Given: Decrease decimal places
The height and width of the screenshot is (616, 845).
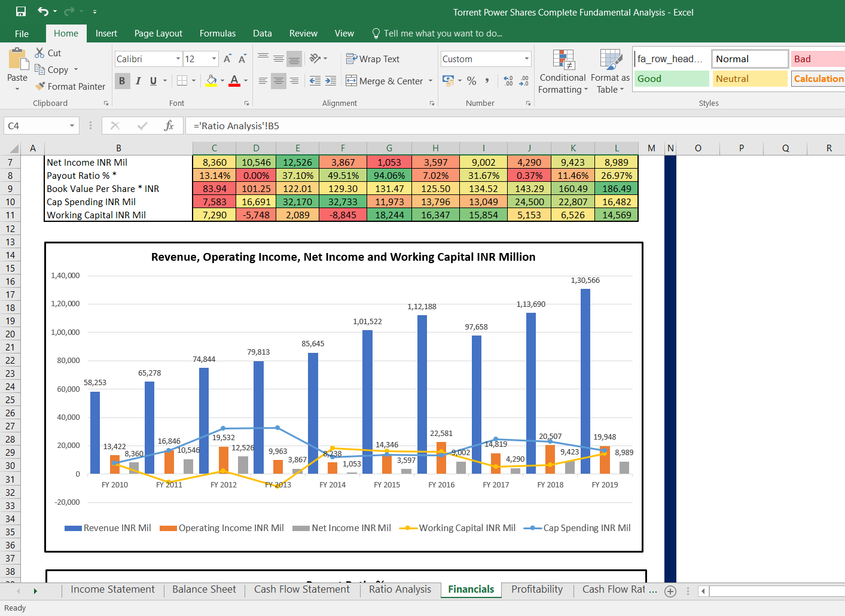Looking at the screenshot, I should pyautogui.click(x=524, y=81).
